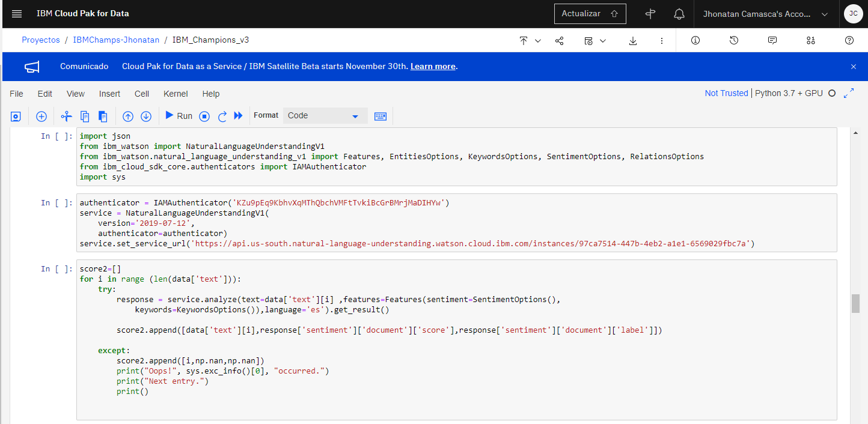
Task: Open the comments speech bubble icon
Action: click(772, 40)
